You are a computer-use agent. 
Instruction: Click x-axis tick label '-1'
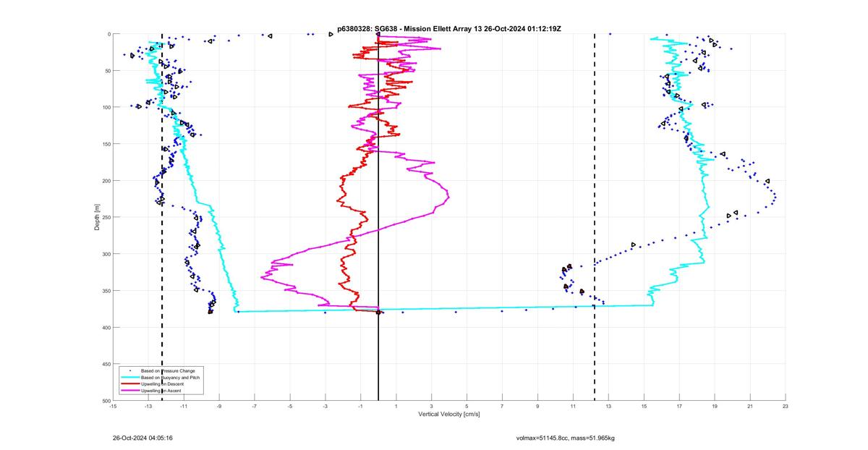pos(361,406)
